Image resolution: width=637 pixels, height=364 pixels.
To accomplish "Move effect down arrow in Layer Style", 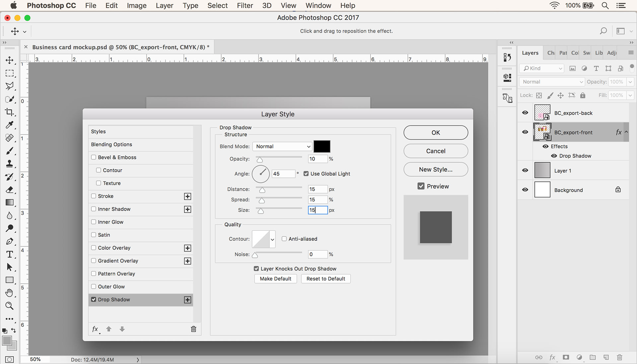I will pyautogui.click(x=122, y=329).
